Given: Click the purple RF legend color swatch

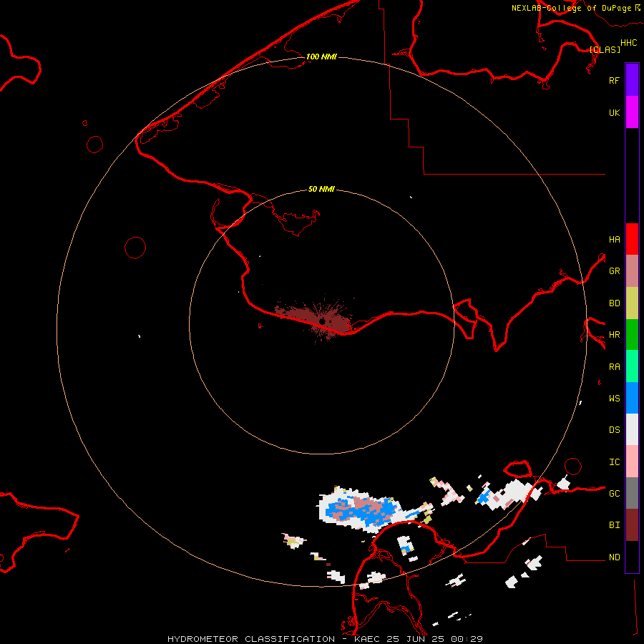Looking at the screenshot, I should (x=632, y=80).
